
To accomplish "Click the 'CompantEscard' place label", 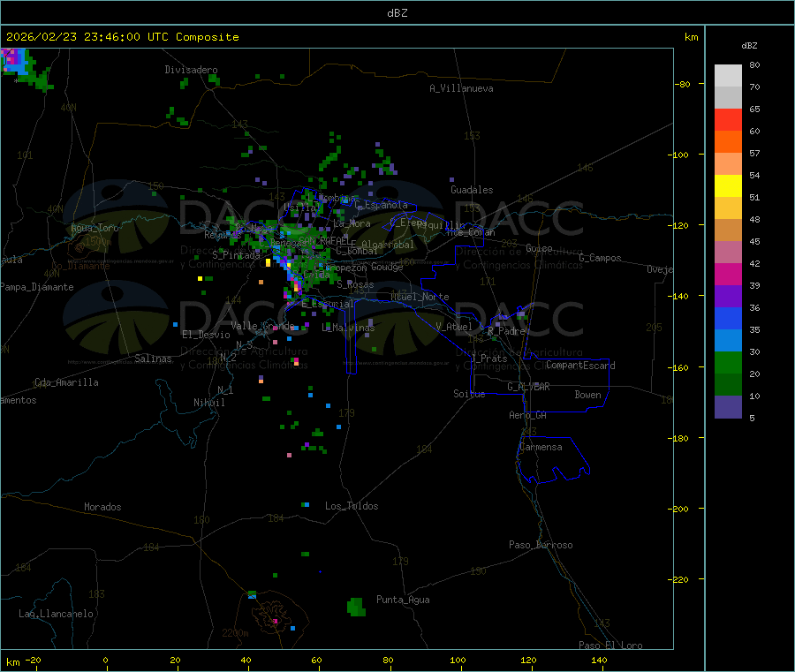I will [580, 366].
